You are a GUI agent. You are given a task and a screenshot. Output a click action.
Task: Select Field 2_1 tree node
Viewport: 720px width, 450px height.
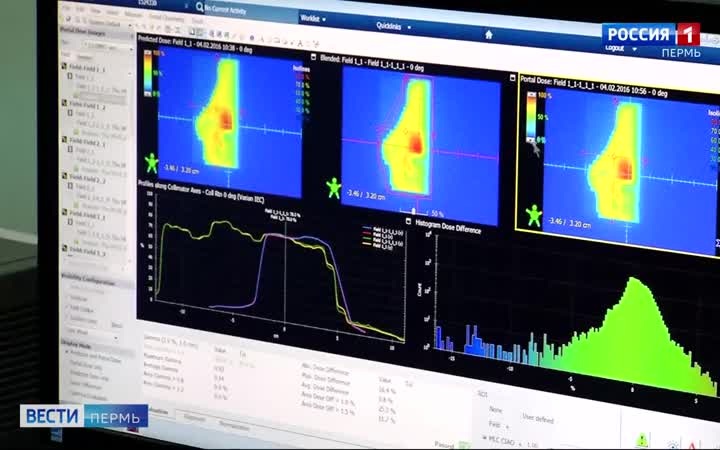[88, 142]
